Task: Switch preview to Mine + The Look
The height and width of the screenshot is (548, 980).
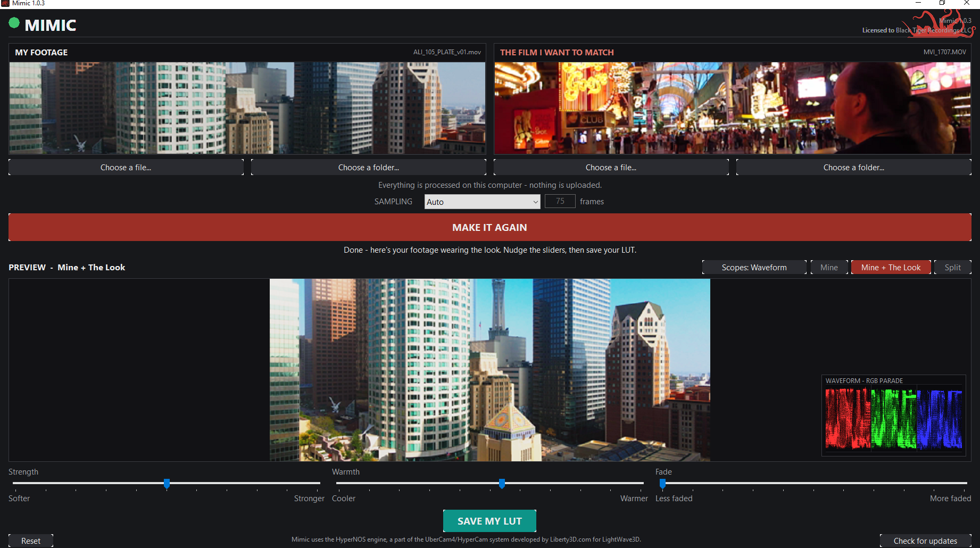Action: coord(891,267)
